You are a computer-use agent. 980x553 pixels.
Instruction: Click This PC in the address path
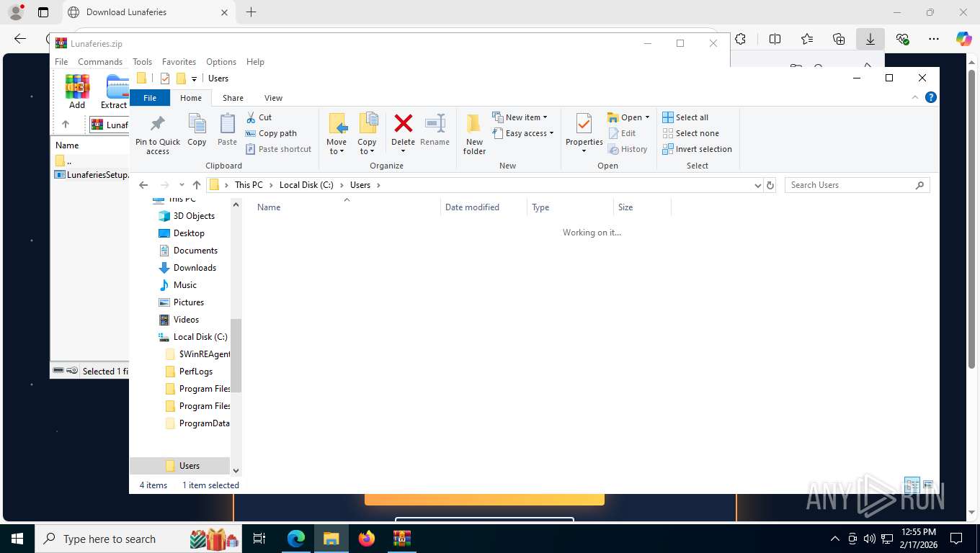(x=249, y=185)
